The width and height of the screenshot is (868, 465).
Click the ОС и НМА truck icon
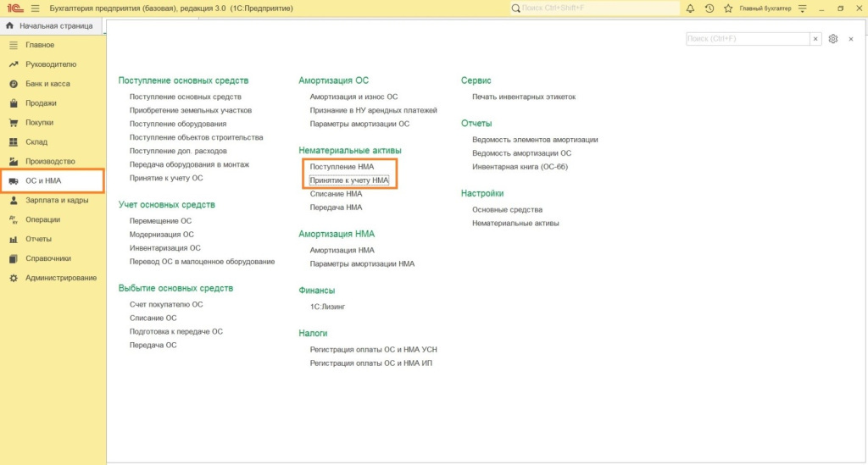click(14, 180)
